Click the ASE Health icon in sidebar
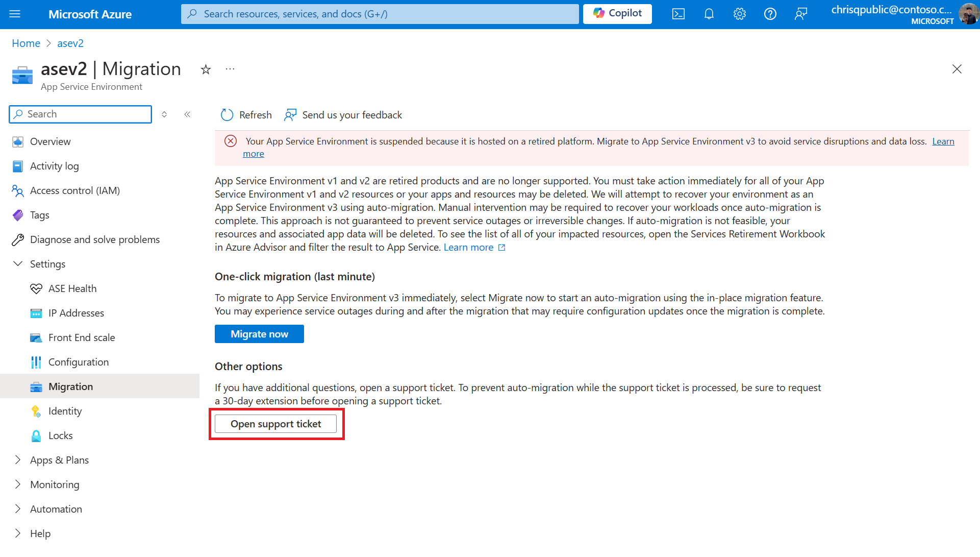The width and height of the screenshot is (980, 557). (35, 288)
